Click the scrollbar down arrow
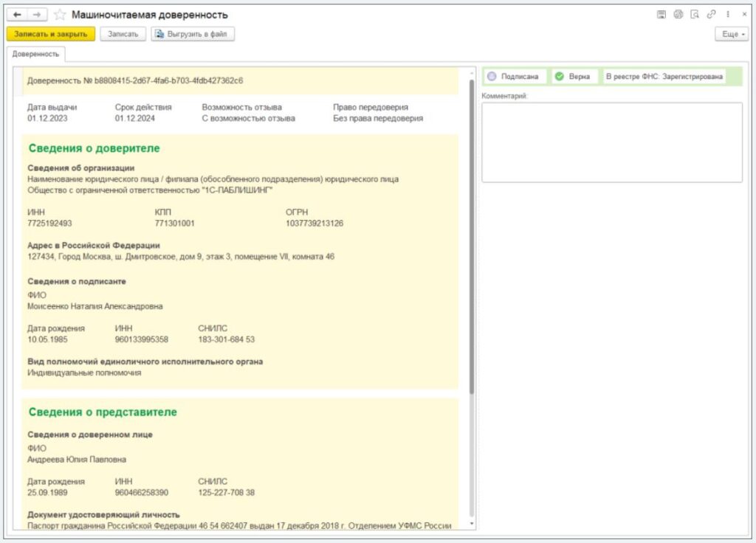The height and width of the screenshot is (543, 756). tap(472, 524)
